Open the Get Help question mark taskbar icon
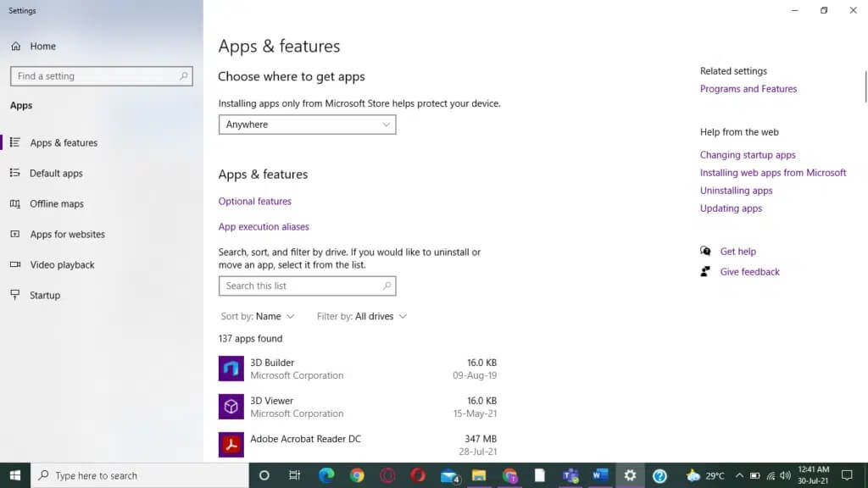The height and width of the screenshot is (488, 868). pyautogui.click(x=659, y=475)
